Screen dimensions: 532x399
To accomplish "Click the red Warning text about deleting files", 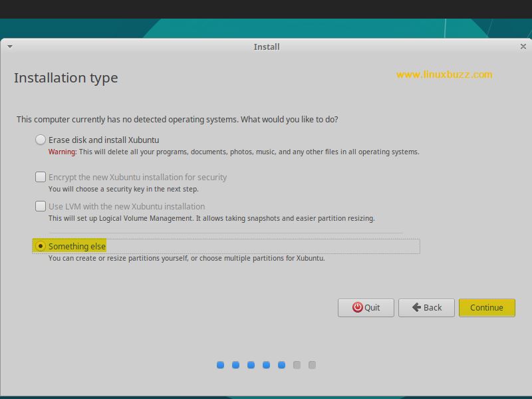I will coord(63,152).
